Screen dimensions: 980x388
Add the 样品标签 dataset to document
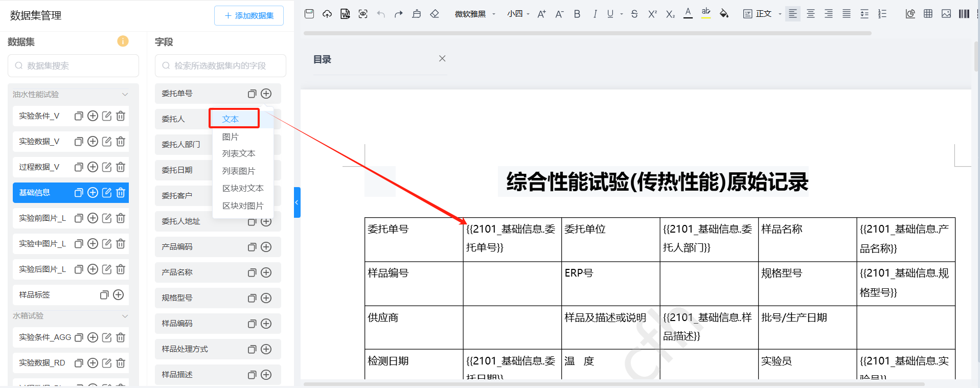pos(119,295)
